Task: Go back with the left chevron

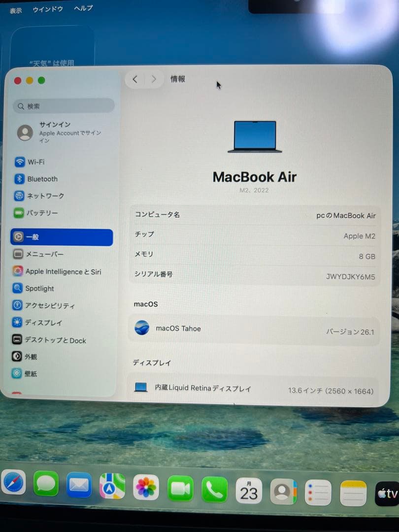Action: [x=135, y=79]
